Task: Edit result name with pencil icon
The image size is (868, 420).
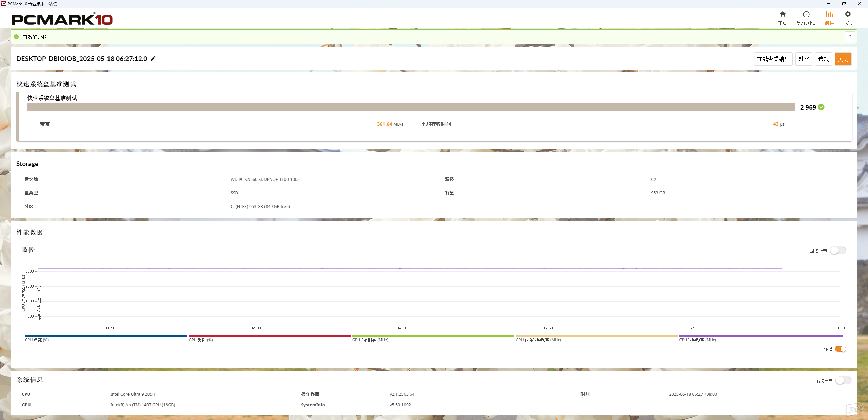Action: 153,59
